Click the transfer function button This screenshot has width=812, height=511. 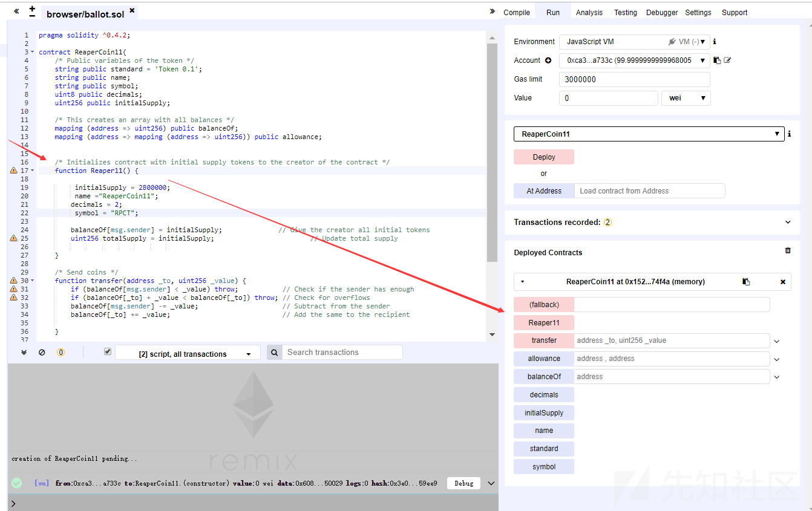coord(544,340)
